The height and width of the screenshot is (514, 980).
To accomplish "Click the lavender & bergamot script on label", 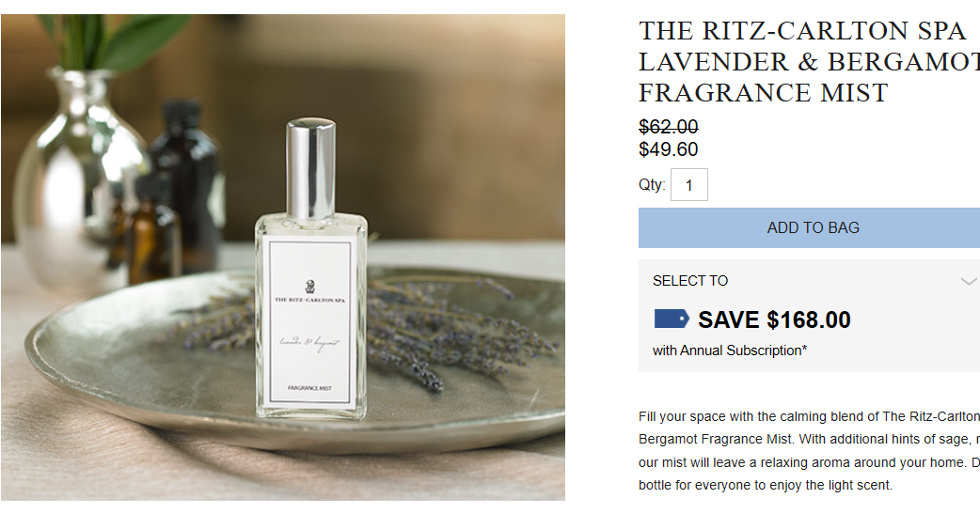I will (x=309, y=343).
